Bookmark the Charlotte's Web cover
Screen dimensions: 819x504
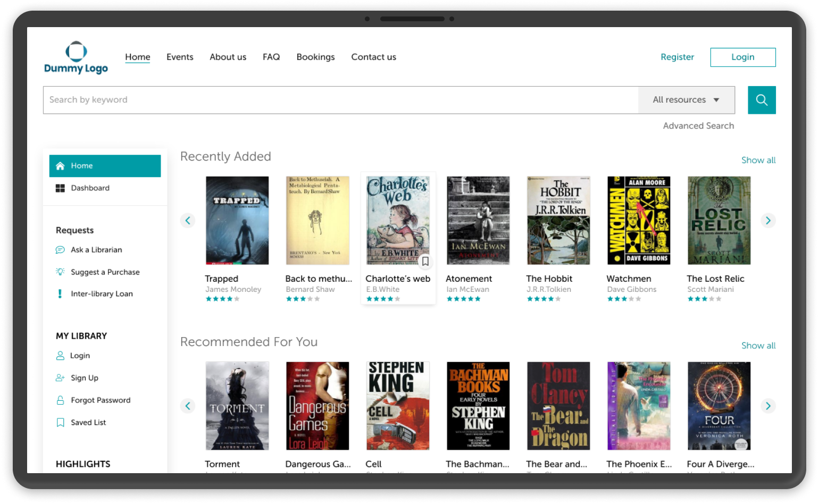pos(425,261)
